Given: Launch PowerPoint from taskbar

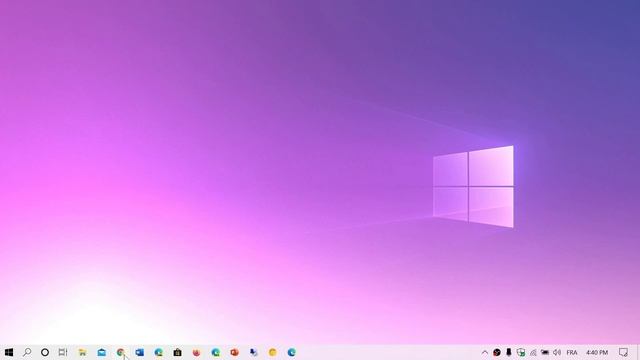Looking at the screenshot, I should (234, 352).
